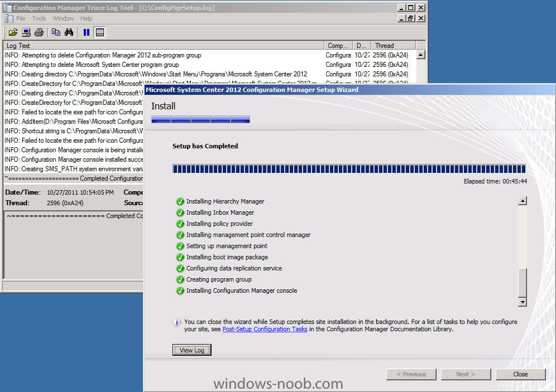Click the Elapsed time 00:45:44 text

[495, 181]
